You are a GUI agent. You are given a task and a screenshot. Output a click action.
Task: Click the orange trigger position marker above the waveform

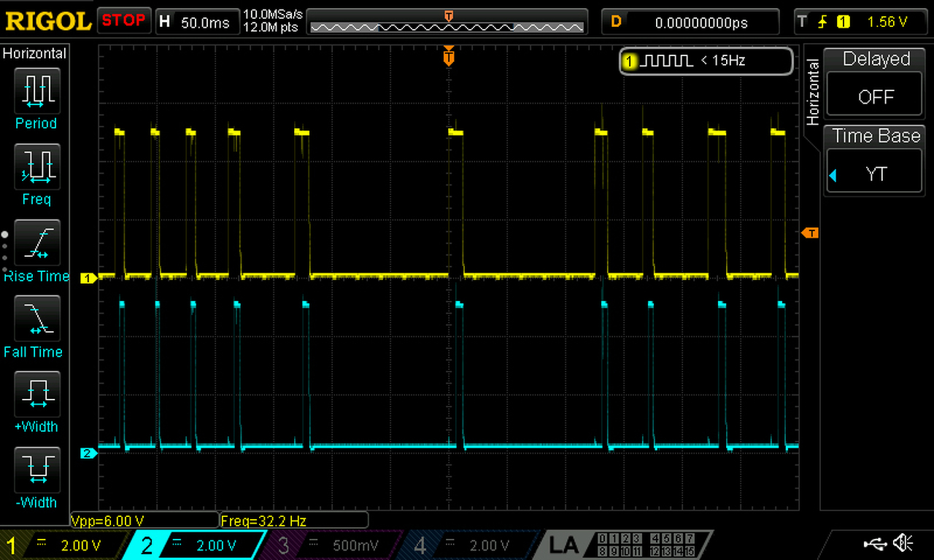(x=449, y=56)
